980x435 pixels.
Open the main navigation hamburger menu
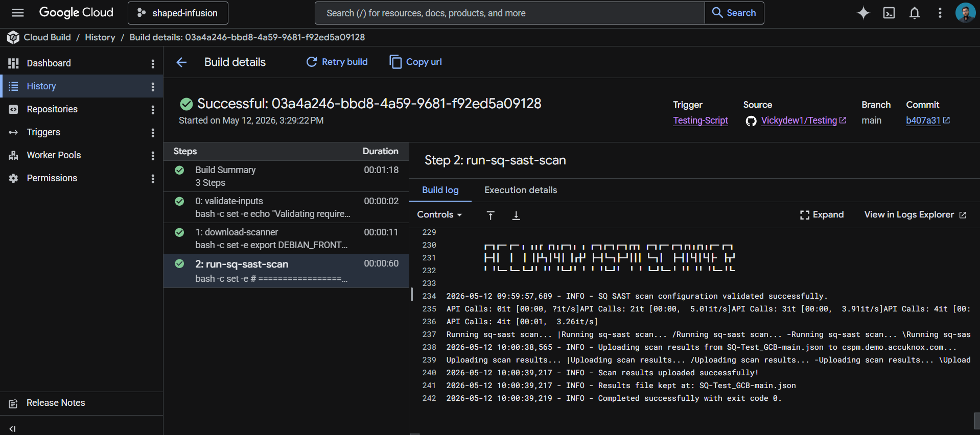[18, 13]
